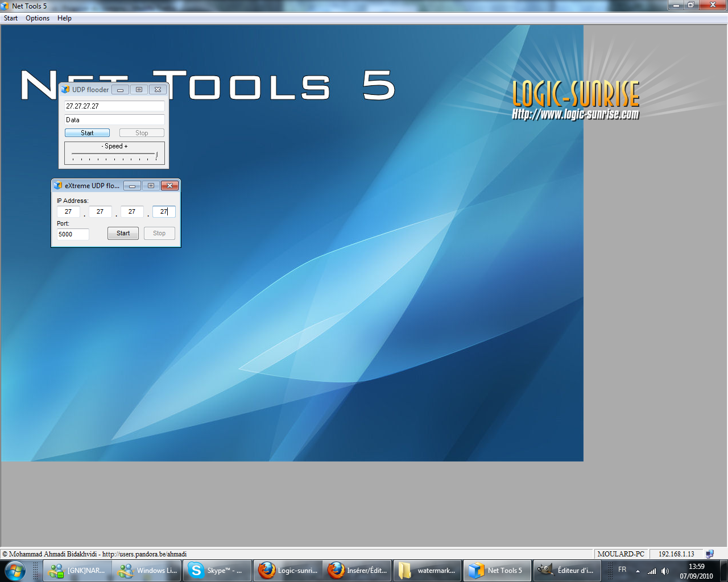Open the Windows Start orb

pos(15,570)
